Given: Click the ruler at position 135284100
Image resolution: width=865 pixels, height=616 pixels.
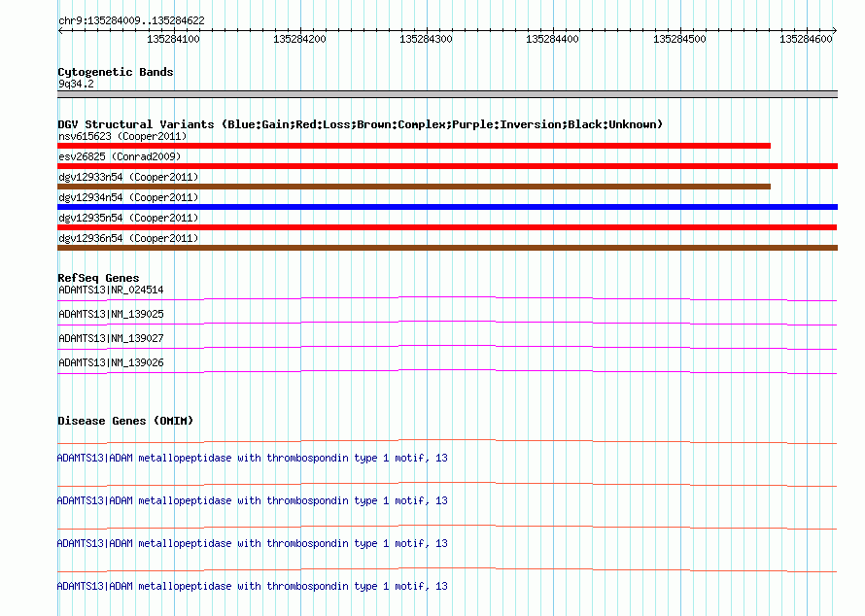Looking at the screenshot, I should click(x=173, y=39).
